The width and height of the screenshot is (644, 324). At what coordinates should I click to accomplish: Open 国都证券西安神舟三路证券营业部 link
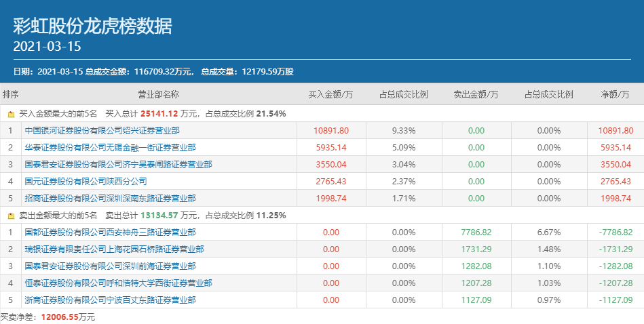[110, 232]
